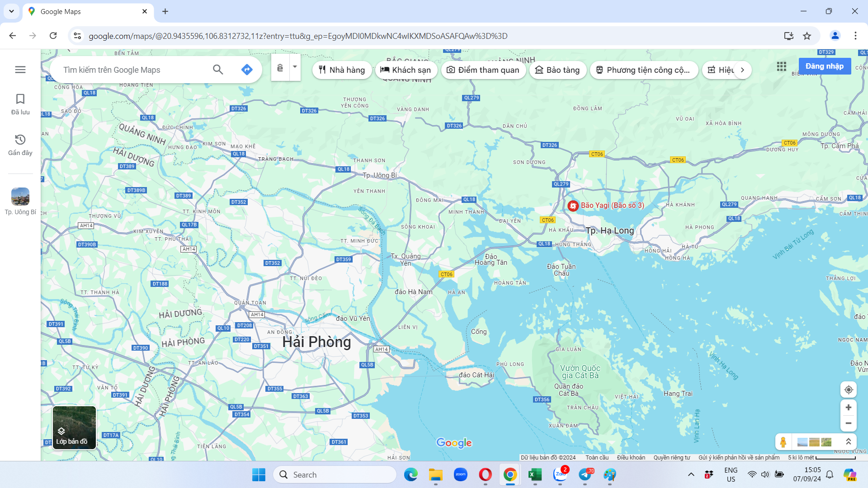
Task: Click the search magnifier icon
Action: 218,70
